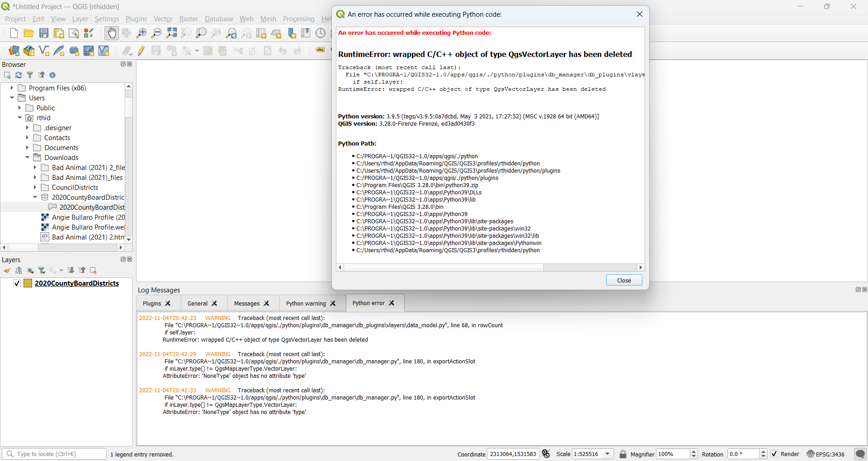Click the Type to locate search field
Viewport: 868px width, 461px height.
point(54,454)
